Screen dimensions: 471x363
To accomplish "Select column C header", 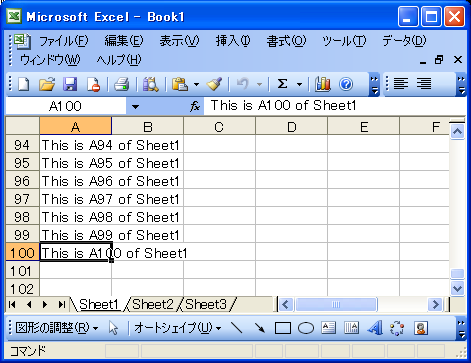I will [x=219, y=127].
